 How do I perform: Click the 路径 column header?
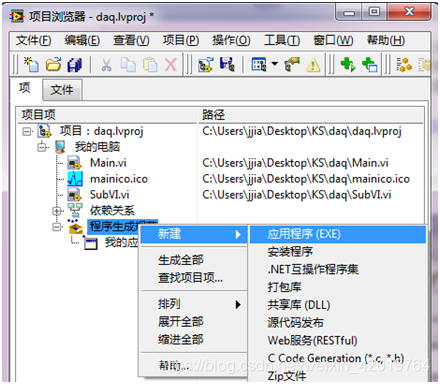pyautogui.click(x=311, y=115)
